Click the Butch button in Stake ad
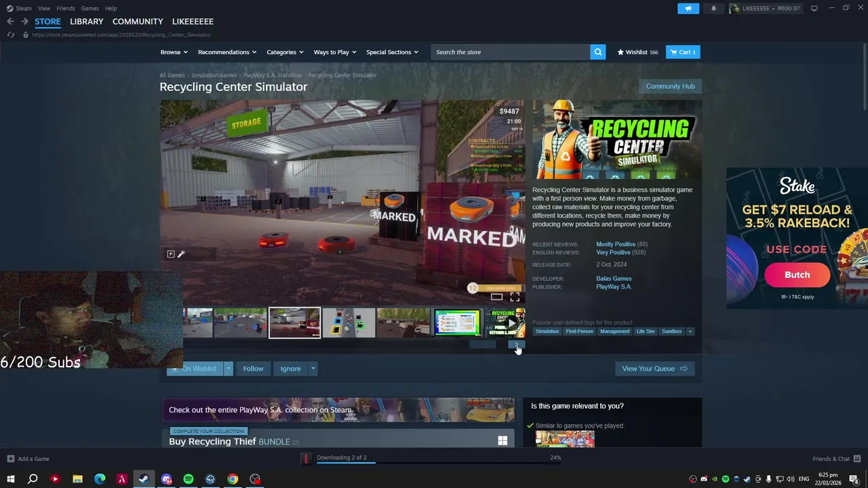The width and height of the screenshot is (868, 488). pyautogui.click(x=797, y=274)
